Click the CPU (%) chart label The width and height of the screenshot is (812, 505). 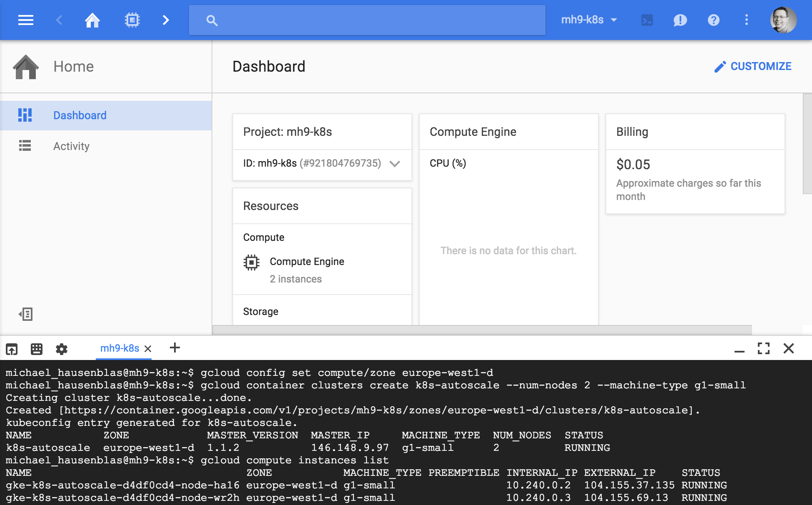(x=448, y=163)
